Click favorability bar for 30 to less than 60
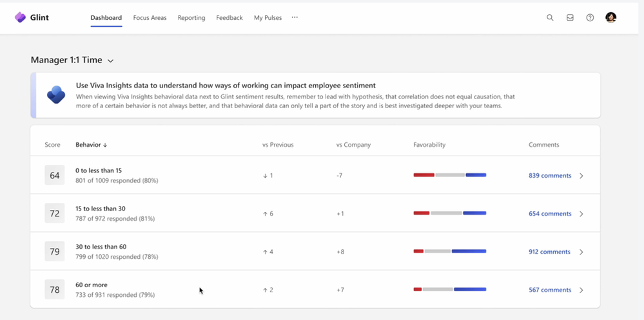The image size is (644, 320). 450,251
